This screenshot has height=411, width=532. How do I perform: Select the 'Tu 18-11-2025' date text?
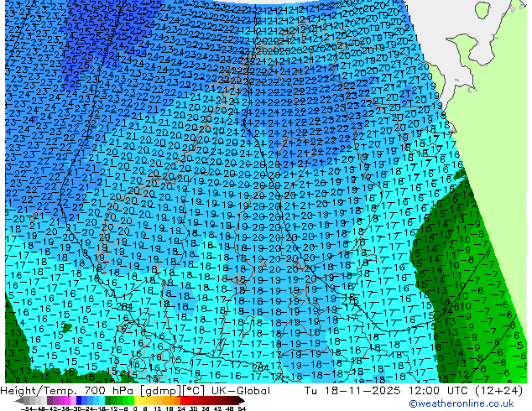(x=352, y=391)
